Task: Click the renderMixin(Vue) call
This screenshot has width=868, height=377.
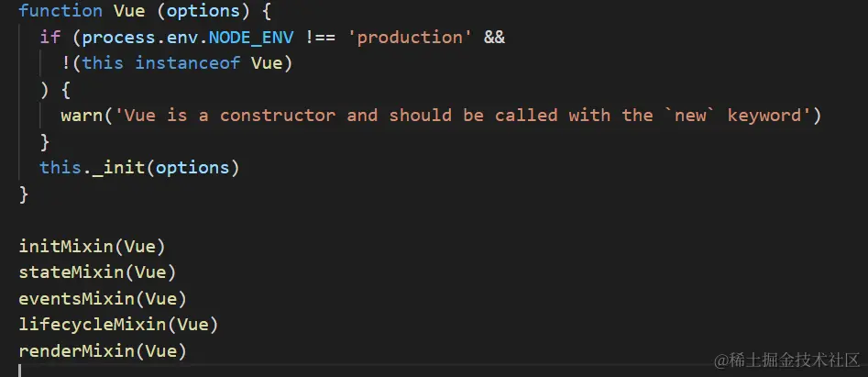Action: (x=103, y=351)
